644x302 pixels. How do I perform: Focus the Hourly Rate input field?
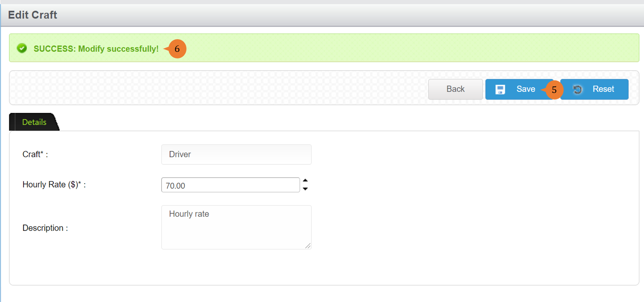click(x=230, y=185)
